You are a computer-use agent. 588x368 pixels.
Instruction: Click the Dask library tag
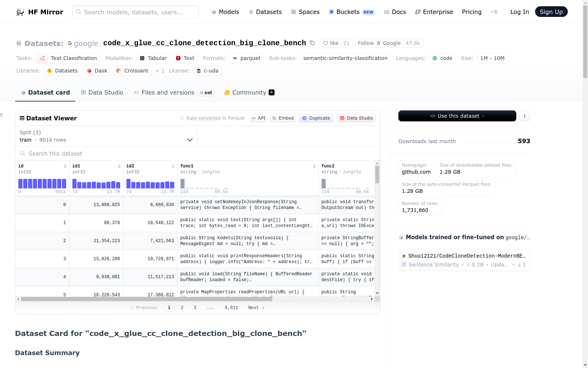coord(97,71)
